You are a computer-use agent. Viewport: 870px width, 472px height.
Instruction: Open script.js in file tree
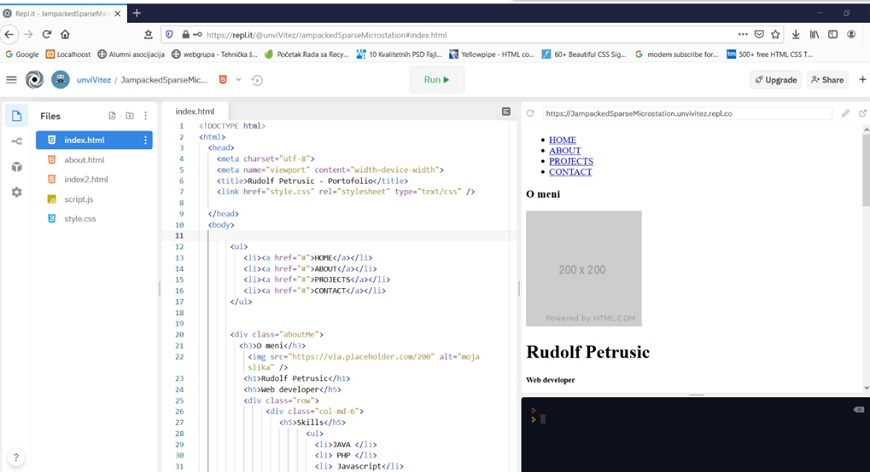pos(94,199)
